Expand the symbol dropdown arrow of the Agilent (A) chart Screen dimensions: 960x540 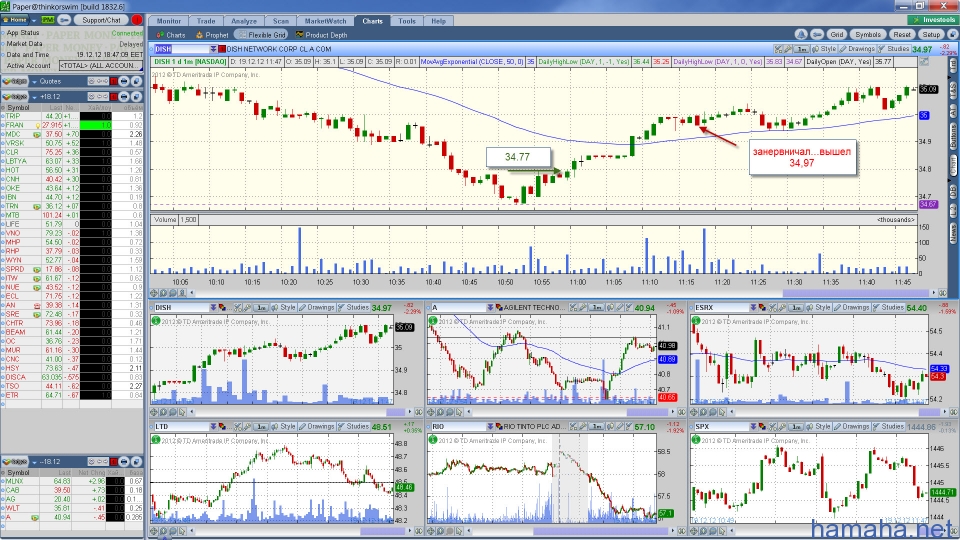coord(490,307)
